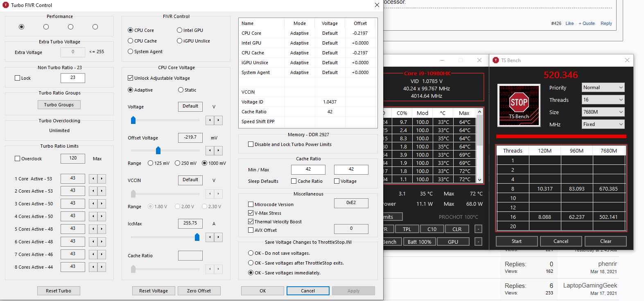Click Cache Ratio Min input field

pos(308,169)
